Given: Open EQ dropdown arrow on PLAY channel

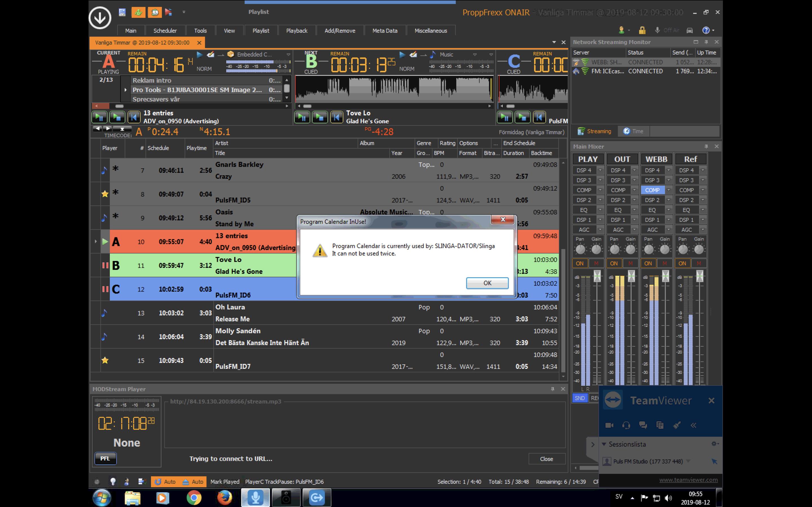Looking at the screenshot, I should tap(600, 210).
